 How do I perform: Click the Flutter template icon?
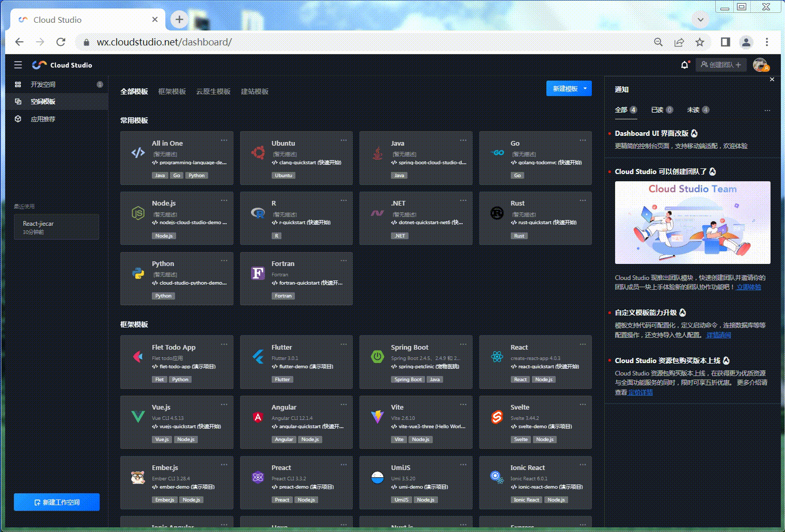(258, 356)
